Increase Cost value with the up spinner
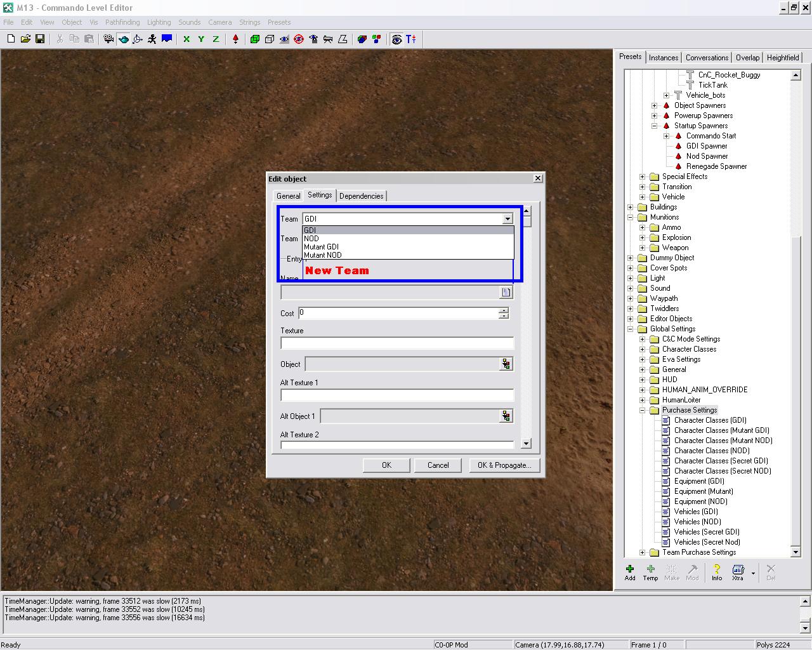Viewport: 812px width, 650px height. coord(504,310)
